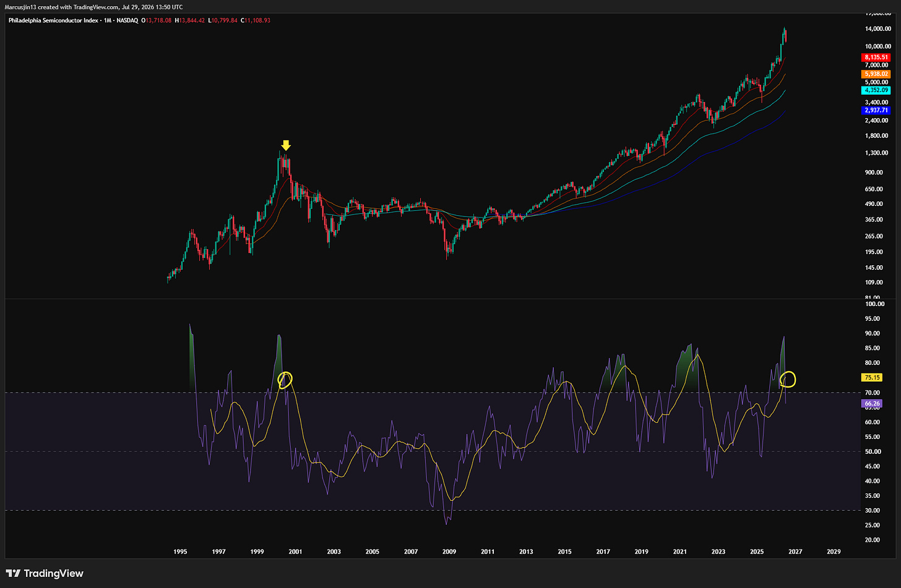Select the red 8,135.51 price label
The image size is (901, 588).
point(876,57)
